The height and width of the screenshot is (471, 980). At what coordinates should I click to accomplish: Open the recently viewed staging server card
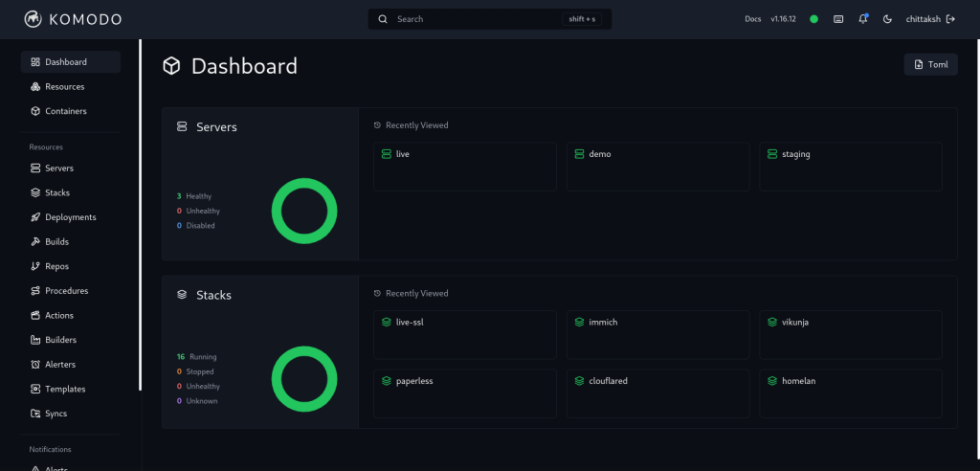(x=851, y=167)
